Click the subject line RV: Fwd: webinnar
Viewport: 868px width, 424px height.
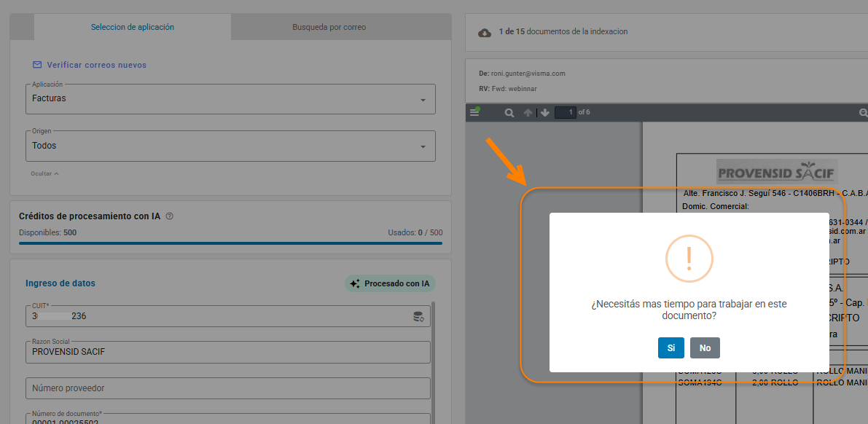pos(508,89)
